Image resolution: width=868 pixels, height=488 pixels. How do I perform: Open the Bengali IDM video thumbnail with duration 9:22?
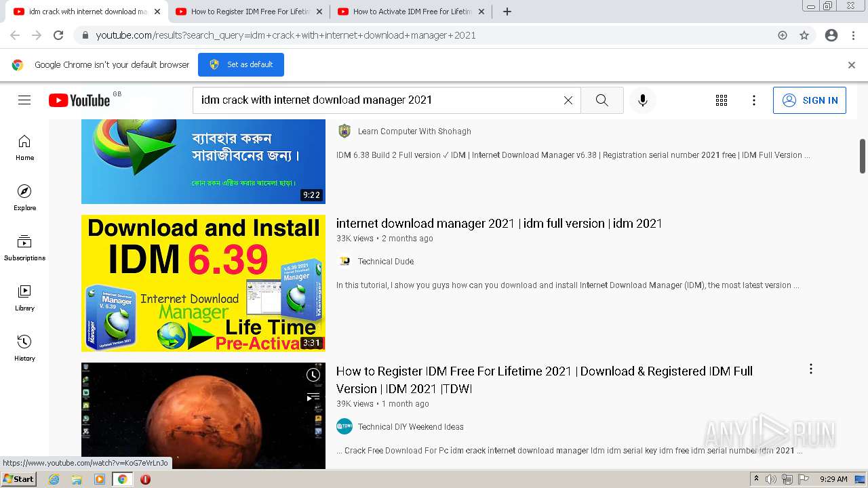203,161
